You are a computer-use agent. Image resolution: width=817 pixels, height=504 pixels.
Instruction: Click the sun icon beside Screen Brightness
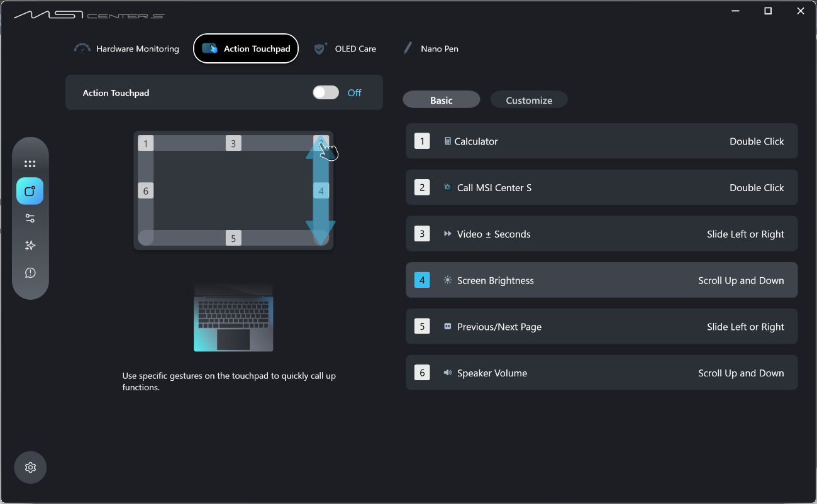pyautogui.click(x=447, y=280)
